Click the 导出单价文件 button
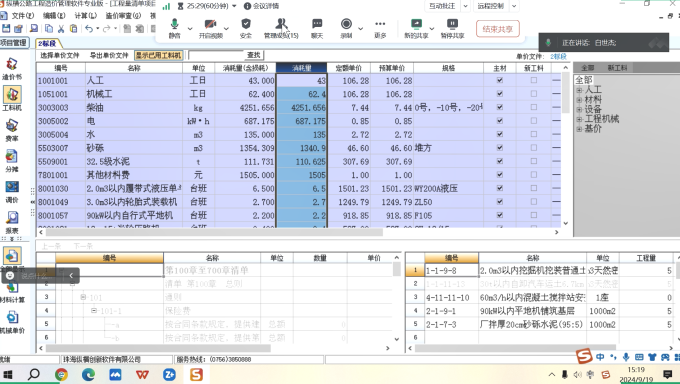The height and width of the screenshot is (384, 680). (109, 55)
